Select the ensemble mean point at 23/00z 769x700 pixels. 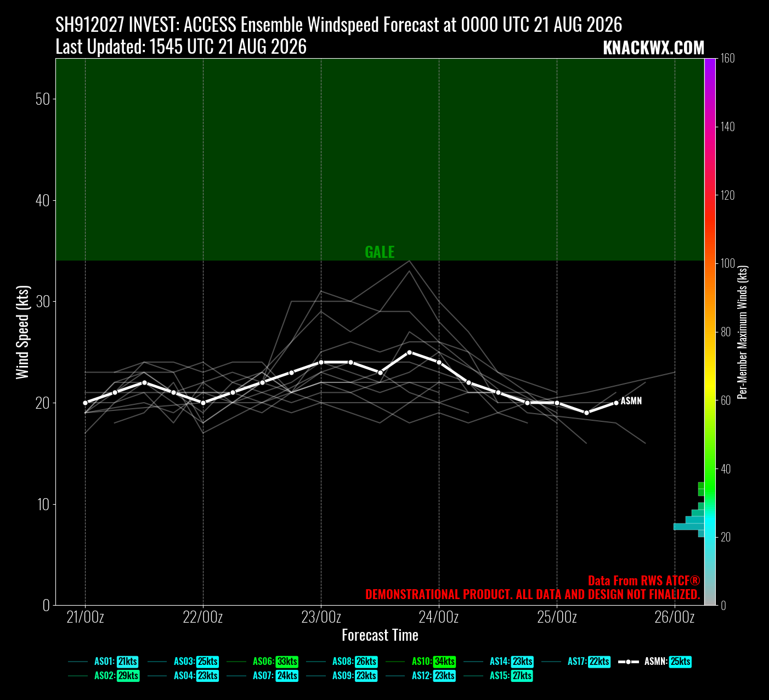[x=321, y=362]
